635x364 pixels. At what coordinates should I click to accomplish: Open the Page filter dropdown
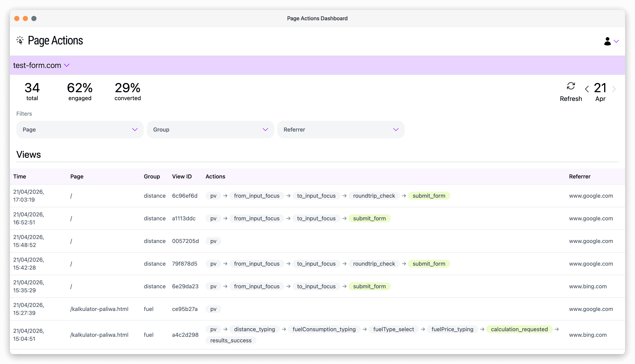point(80,130)
